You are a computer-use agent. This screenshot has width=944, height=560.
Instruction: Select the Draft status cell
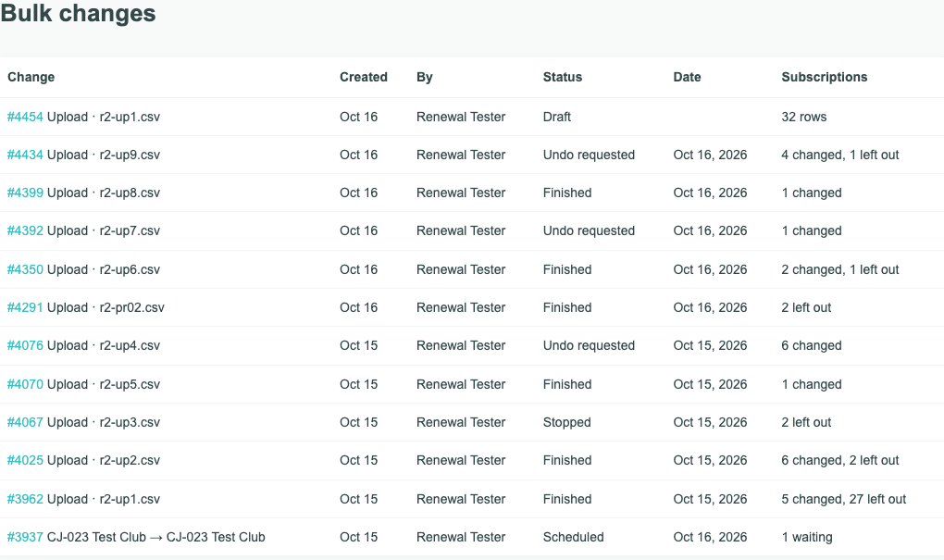click(x=557, y=117)
